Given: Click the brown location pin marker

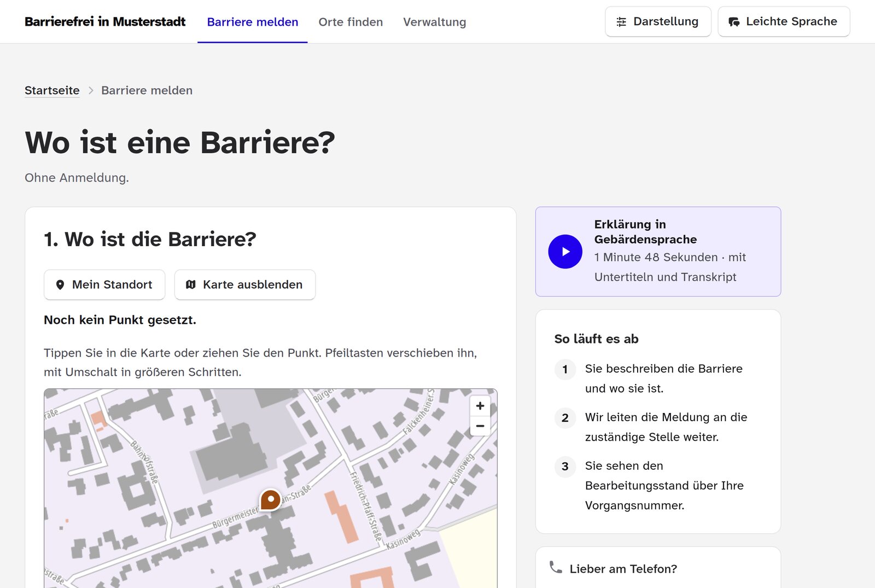Looking at the screenshot, I should (x=270, y=499).
